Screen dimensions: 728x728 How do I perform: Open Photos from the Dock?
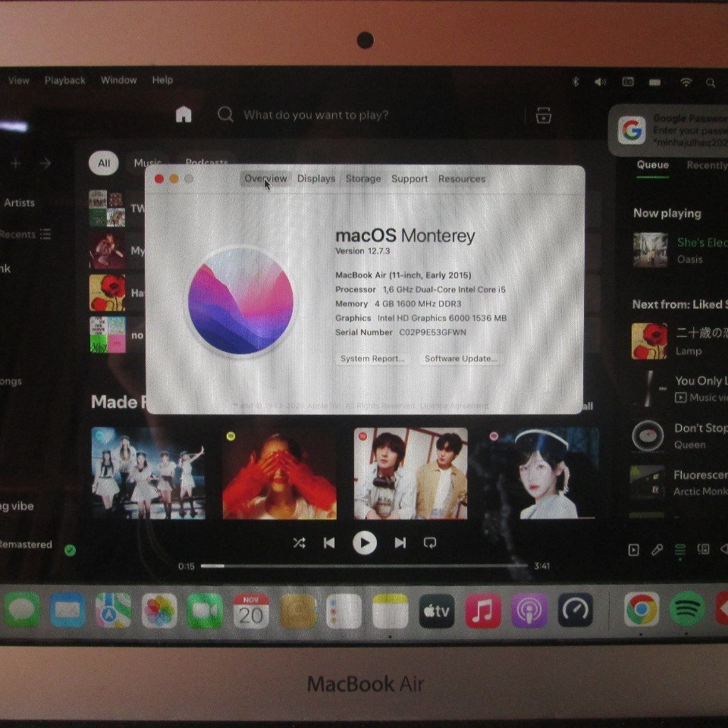pyautogui.click(x=159, y=610)
